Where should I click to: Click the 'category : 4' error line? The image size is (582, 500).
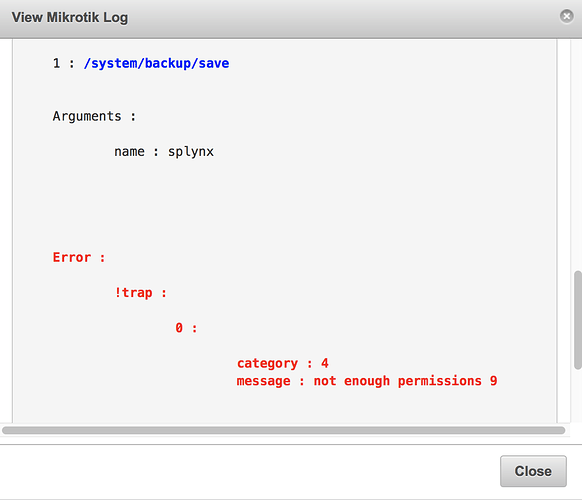(x=283, y=363)
